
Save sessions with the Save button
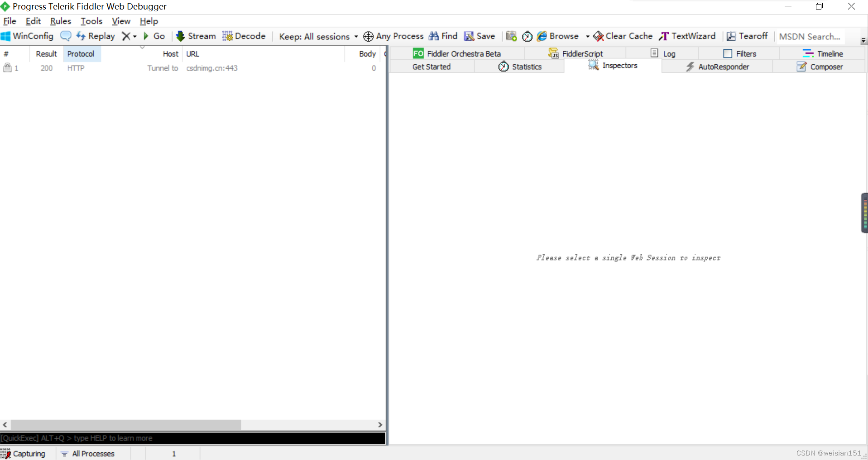pos(480,36)
